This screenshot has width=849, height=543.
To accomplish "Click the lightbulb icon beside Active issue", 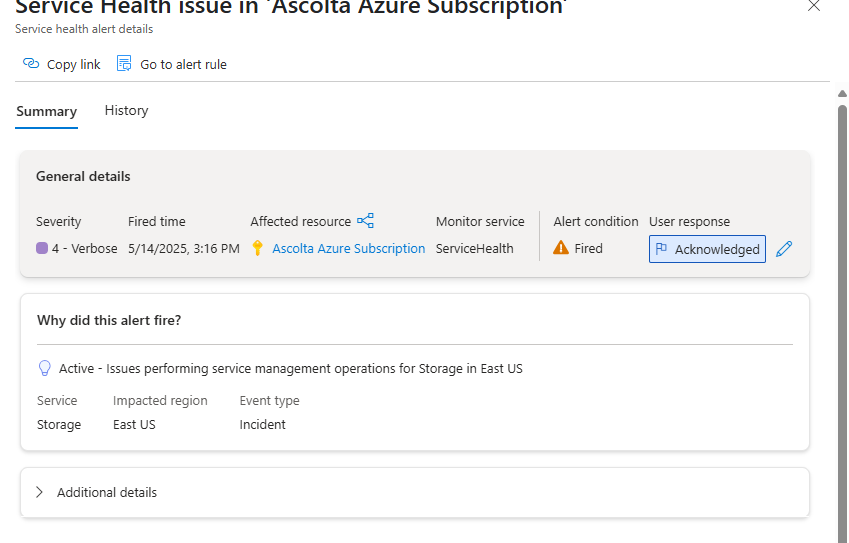I will [44, 368].
